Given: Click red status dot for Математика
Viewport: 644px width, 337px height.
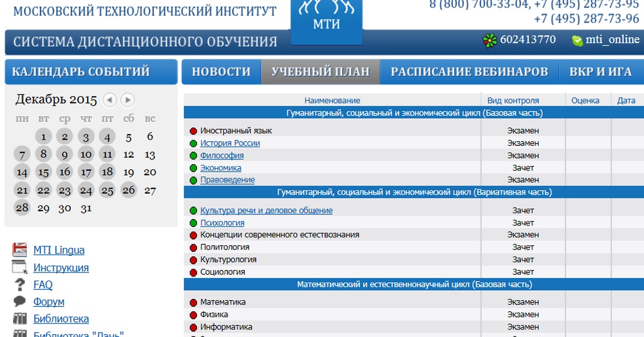Looking at the screenshot, I should click(x=194, y=303).
